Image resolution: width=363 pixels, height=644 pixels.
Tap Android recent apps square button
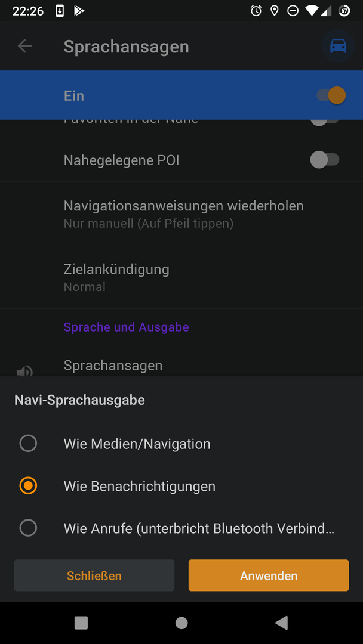[x=81, y=623]
